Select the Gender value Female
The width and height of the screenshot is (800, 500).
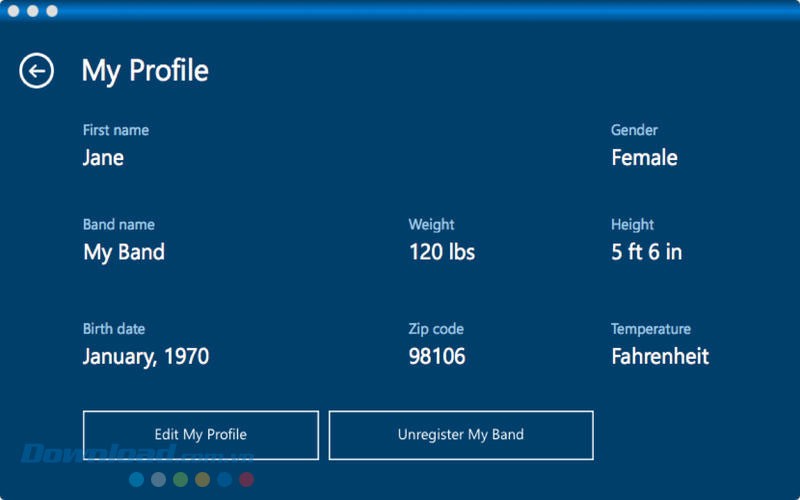click(x=644, y=158)
